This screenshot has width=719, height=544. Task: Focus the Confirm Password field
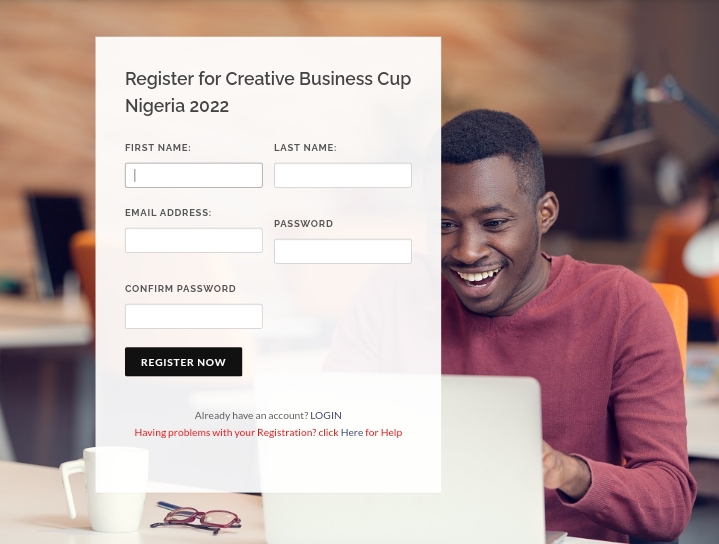coord(194,316)
